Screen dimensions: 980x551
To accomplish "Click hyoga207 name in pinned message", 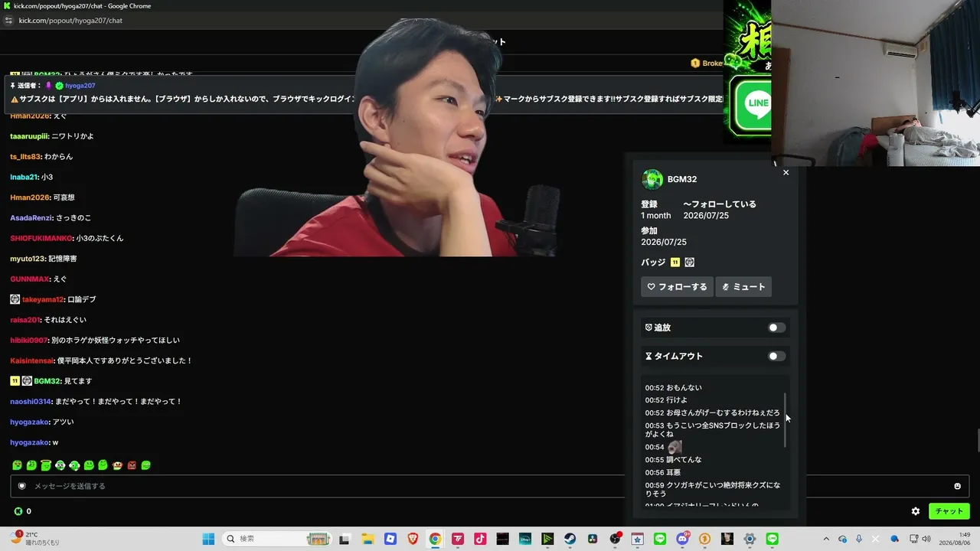I will (80, 86).
